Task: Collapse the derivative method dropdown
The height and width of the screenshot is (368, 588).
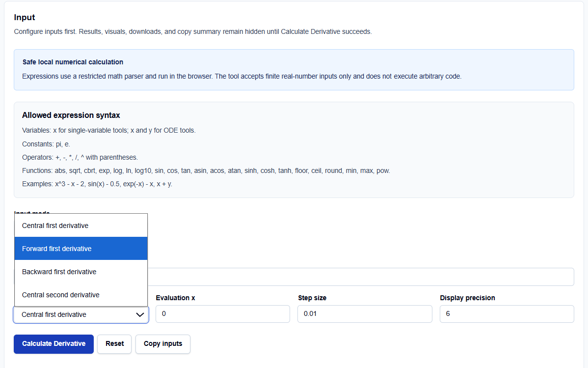Action: 81,314
